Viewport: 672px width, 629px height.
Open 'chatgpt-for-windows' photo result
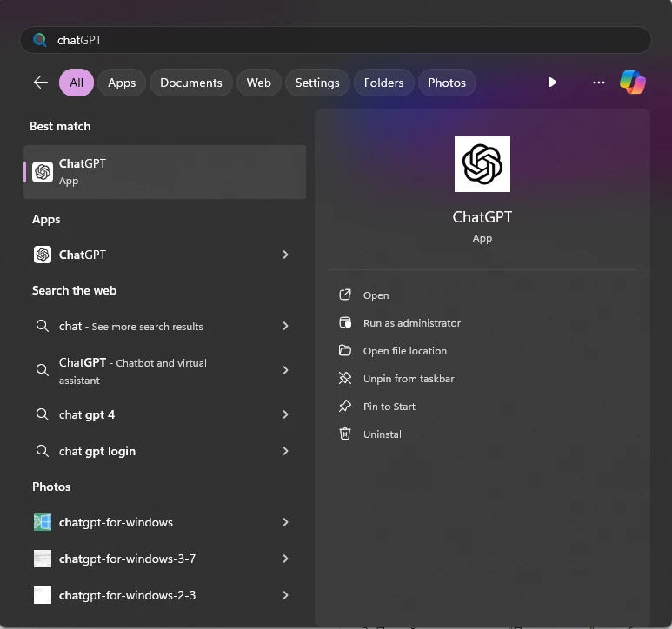click(x=164, y=522)
